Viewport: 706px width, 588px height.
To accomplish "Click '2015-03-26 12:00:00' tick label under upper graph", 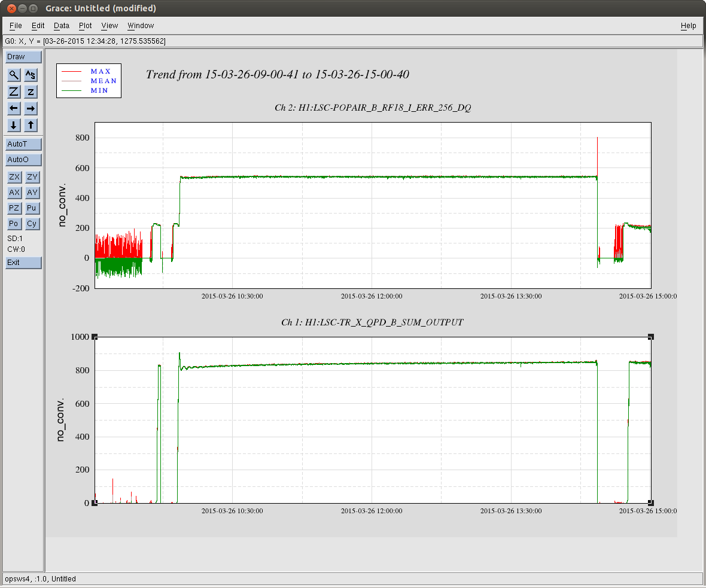I will (372, 296).
